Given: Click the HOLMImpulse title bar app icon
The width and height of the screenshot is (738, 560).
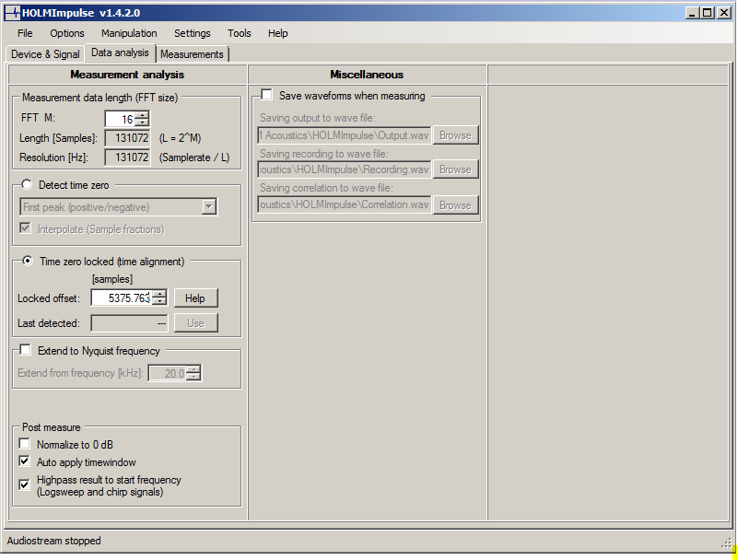Looking at the screenshot, I should 12,13.
